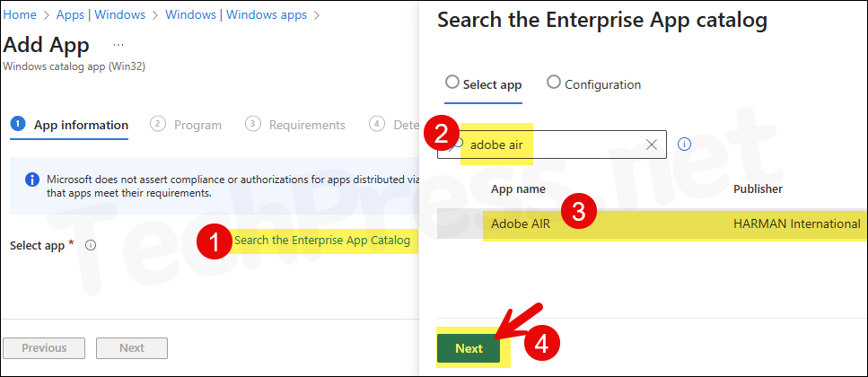Click the disabled Previous button
868x377 pixels.
pos(44,348)
